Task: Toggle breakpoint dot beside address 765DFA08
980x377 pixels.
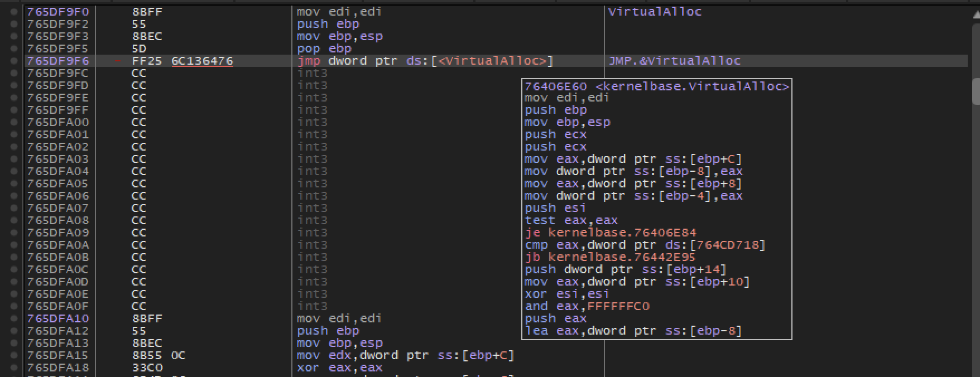Action: coord(13,220)
